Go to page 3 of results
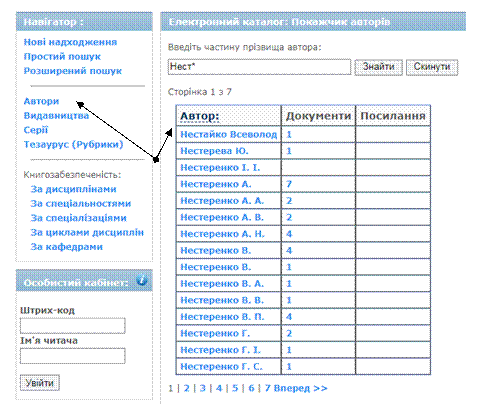The image size is (477, 412). (x=202, y=388)
